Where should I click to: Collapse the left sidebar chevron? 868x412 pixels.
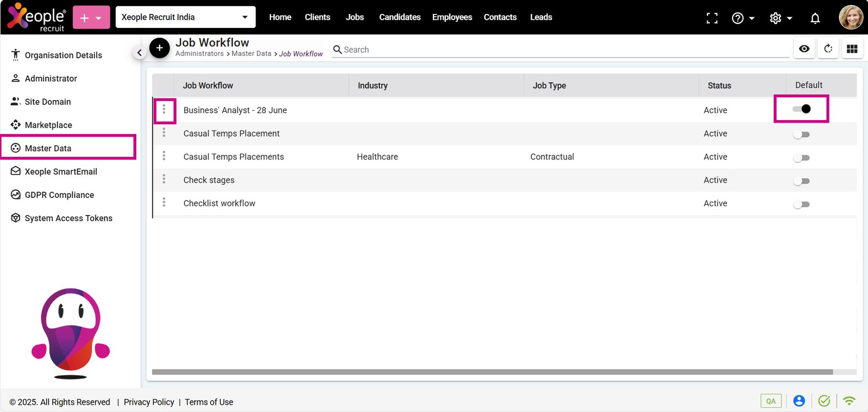click(x=139, y=52)
